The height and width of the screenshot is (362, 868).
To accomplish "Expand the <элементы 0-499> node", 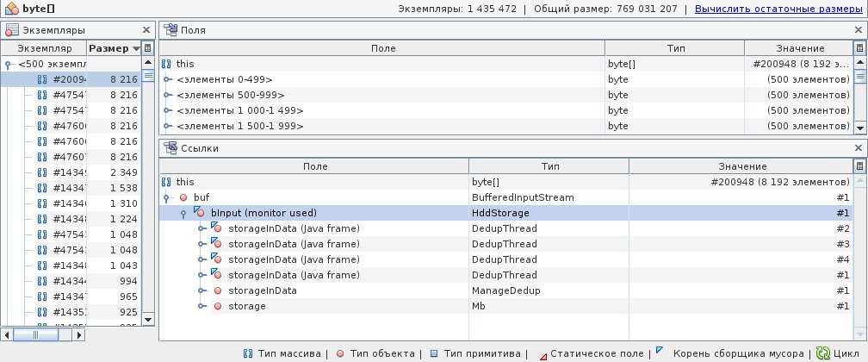I will point(167,79).
